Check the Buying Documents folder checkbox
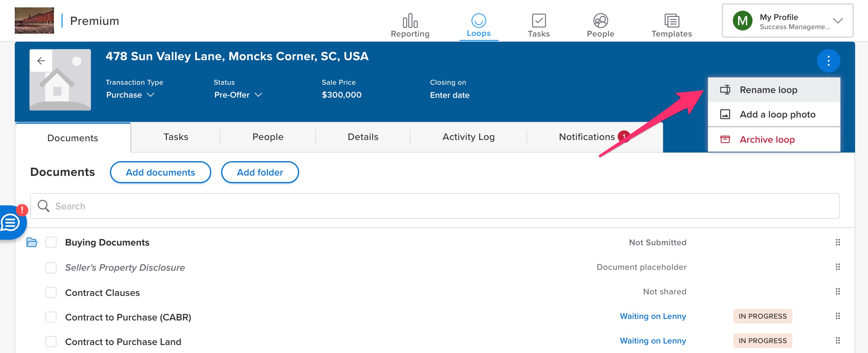 [51, 242]
